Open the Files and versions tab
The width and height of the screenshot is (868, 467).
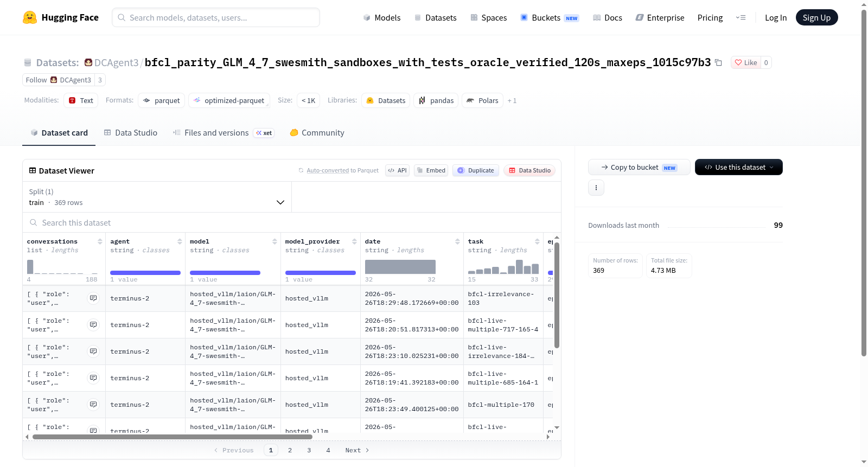point(223,132)
